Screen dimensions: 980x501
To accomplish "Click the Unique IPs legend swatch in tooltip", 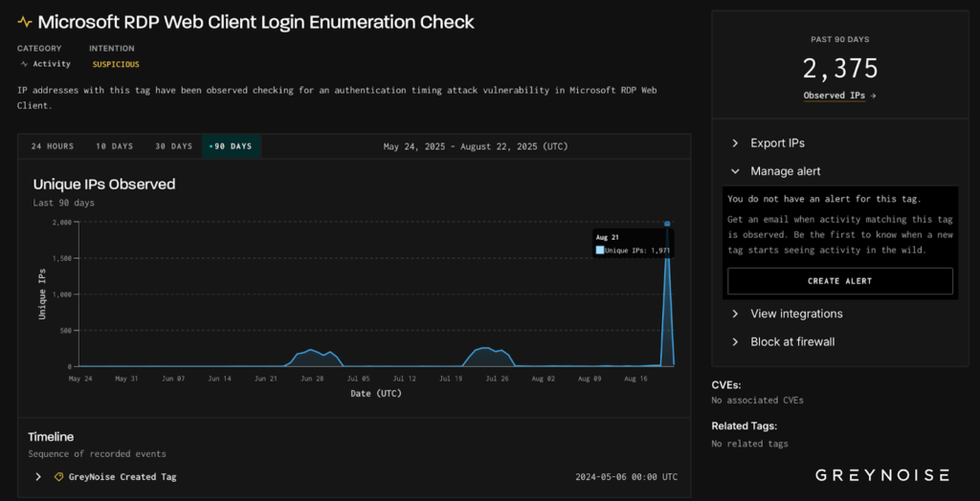I will click(600, 250).
